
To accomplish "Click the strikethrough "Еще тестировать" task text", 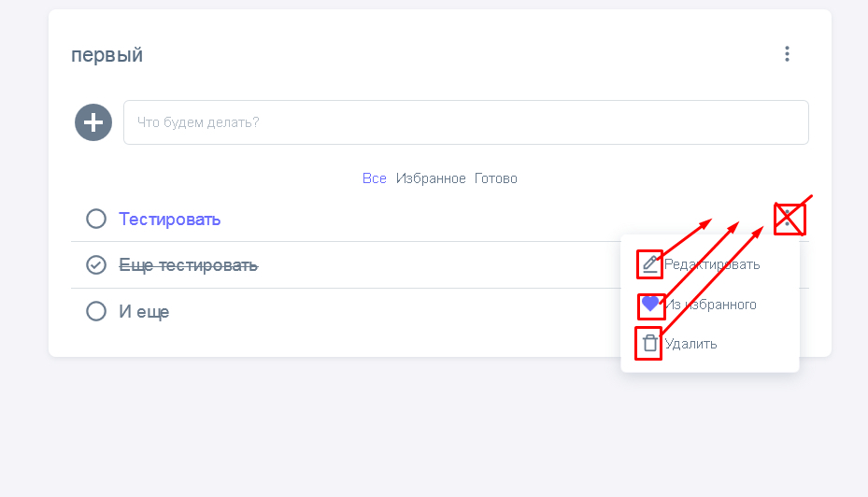I will click(189, 265).
